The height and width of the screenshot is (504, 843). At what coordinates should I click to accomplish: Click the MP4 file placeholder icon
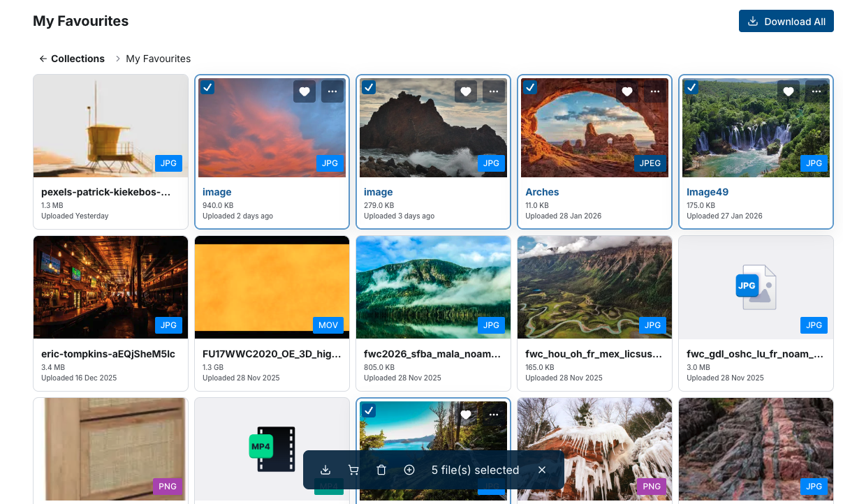click(x=272, y=449)
